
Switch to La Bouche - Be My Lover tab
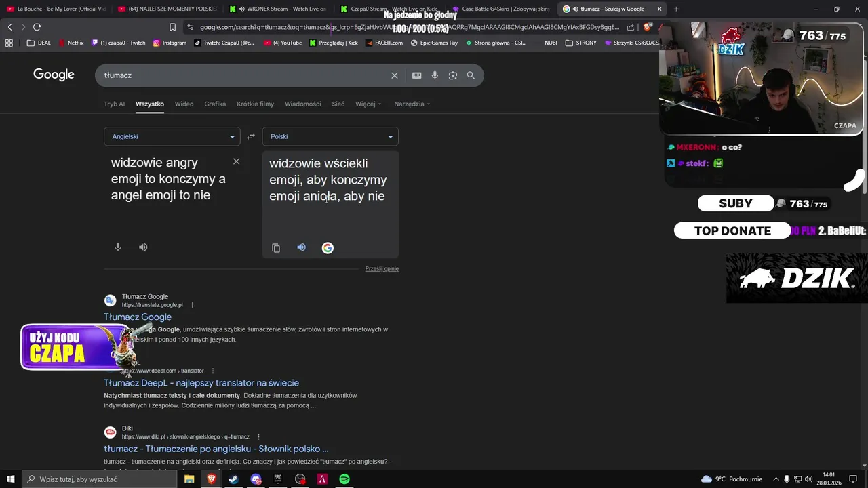pos(56,9)
